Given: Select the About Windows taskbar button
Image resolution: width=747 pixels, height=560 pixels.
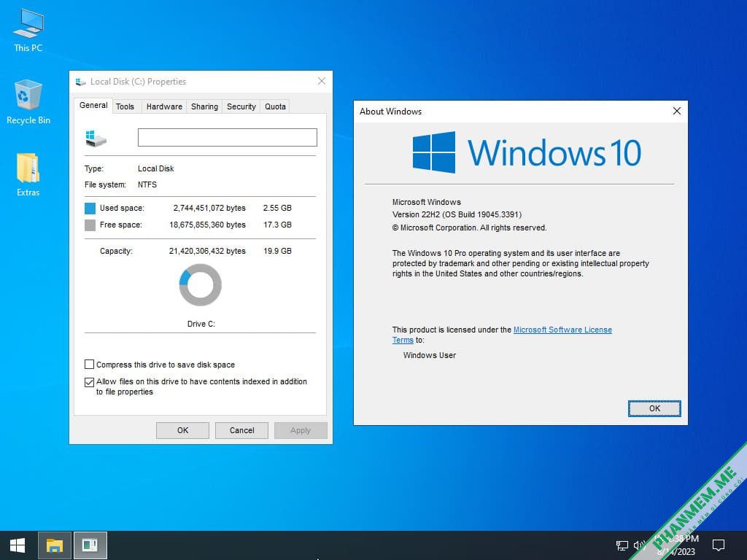Looking at the screenshot, I should 90,545.
